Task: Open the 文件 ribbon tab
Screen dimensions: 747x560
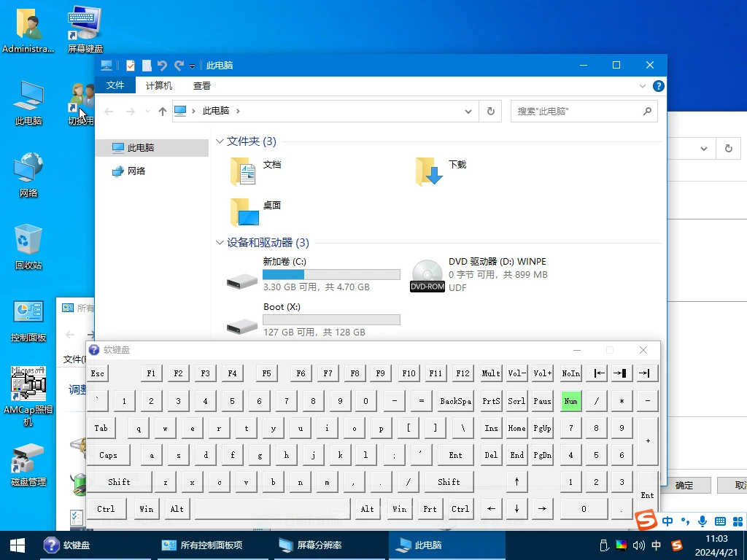Action: (115, 86)
